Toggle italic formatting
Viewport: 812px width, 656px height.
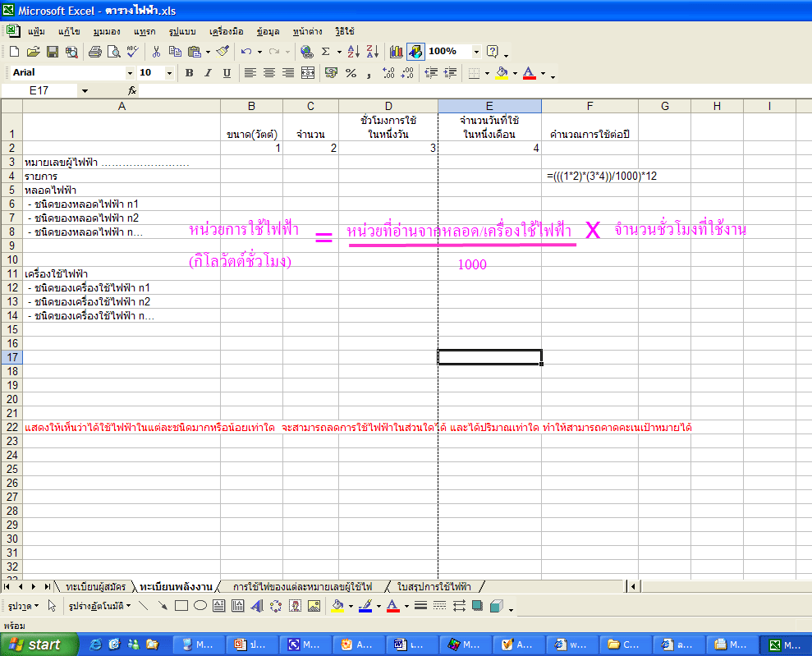click(208, 73)
